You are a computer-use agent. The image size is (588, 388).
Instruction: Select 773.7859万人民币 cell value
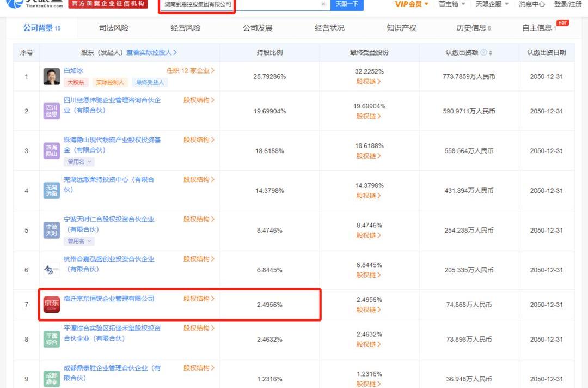click(469, 76)
